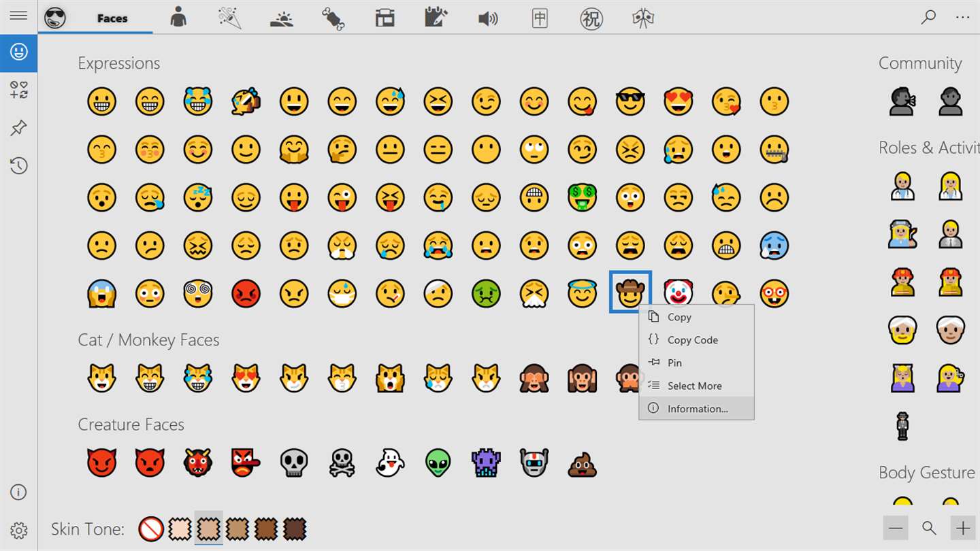The height and width of the screenshot is (551, 980).
Task: Open the search magnifier at top right
Action: point(928,17)
